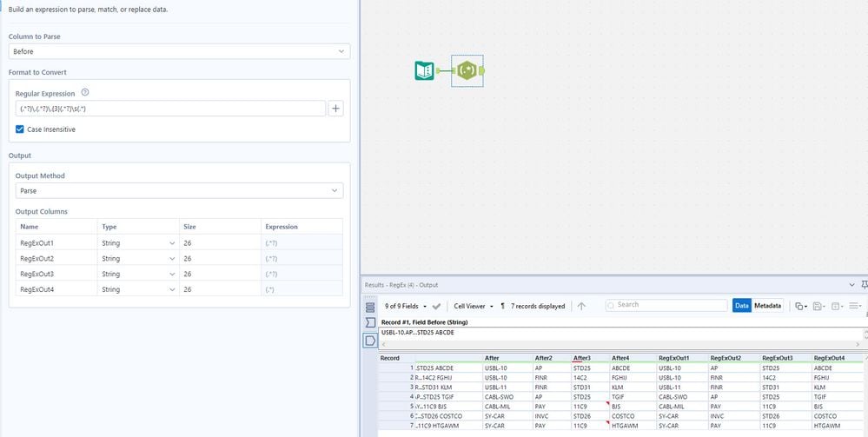The width and height of the screenshot is (868, 437).
Task: Edit the RegExOut1 name cell
Action: pos(56,243)
